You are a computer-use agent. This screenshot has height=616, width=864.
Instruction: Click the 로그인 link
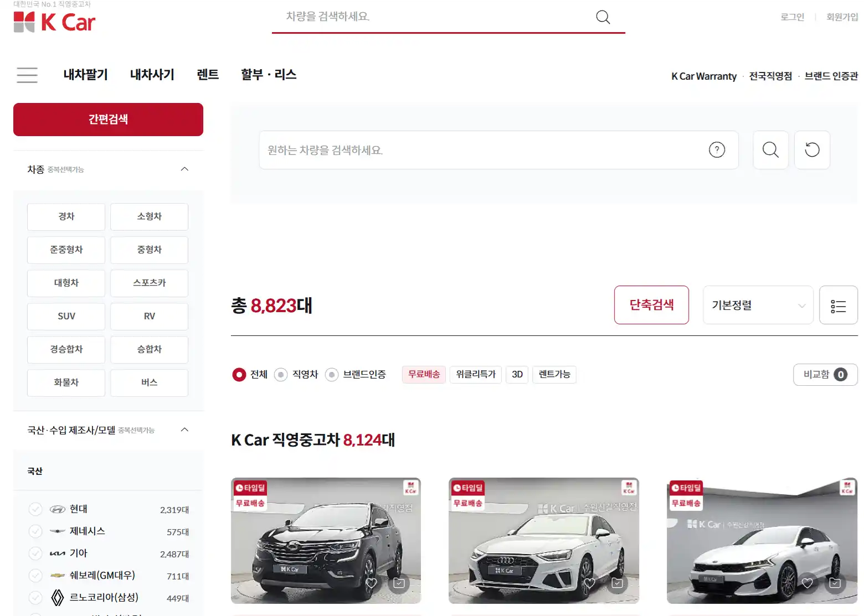(x=792, y=17)
